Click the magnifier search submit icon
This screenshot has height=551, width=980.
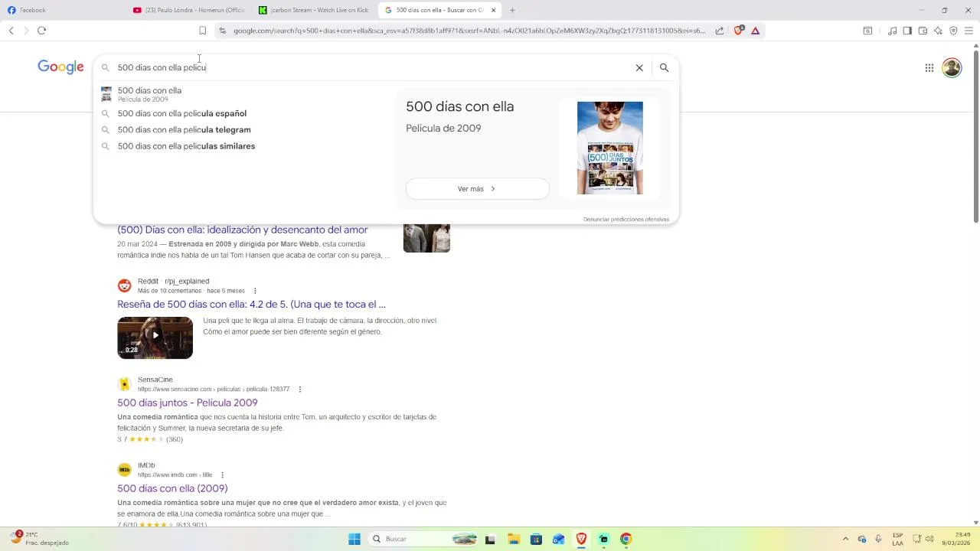(664, 67)
